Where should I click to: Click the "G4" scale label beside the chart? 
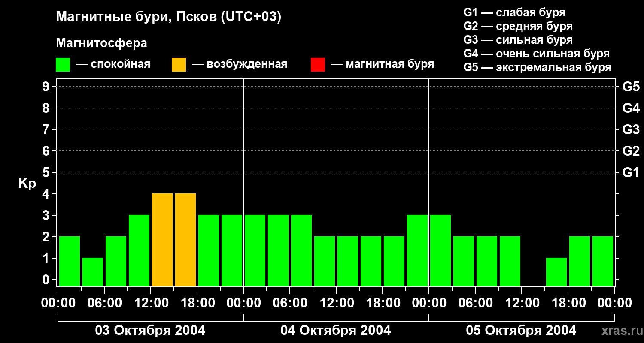631,108
